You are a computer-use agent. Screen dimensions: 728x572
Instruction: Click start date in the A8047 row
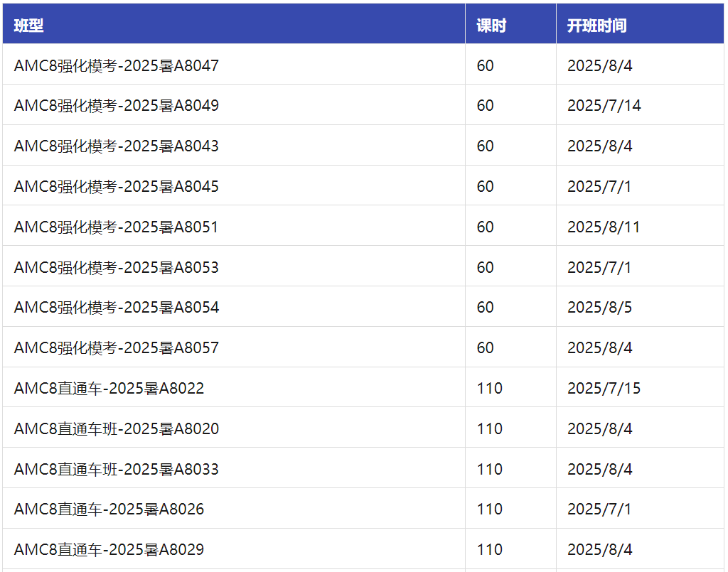(x=600, y=65)
